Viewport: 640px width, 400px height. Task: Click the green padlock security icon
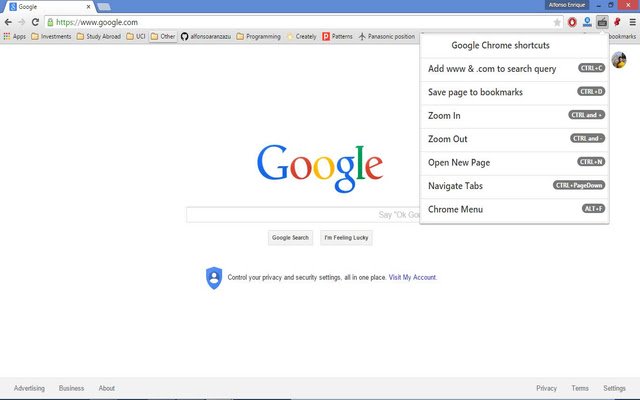pyautogui.click(x=50, y=22)
